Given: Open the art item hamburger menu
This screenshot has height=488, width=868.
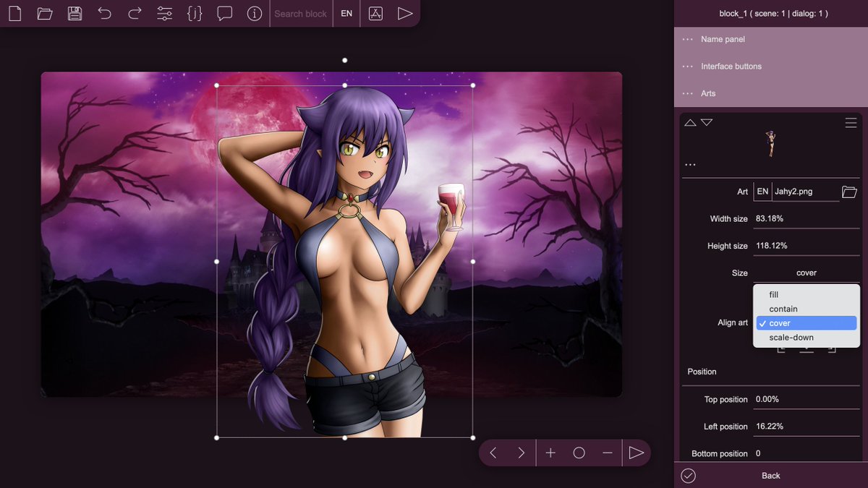Looking at the screenshot, I should [x=851, y=123].
